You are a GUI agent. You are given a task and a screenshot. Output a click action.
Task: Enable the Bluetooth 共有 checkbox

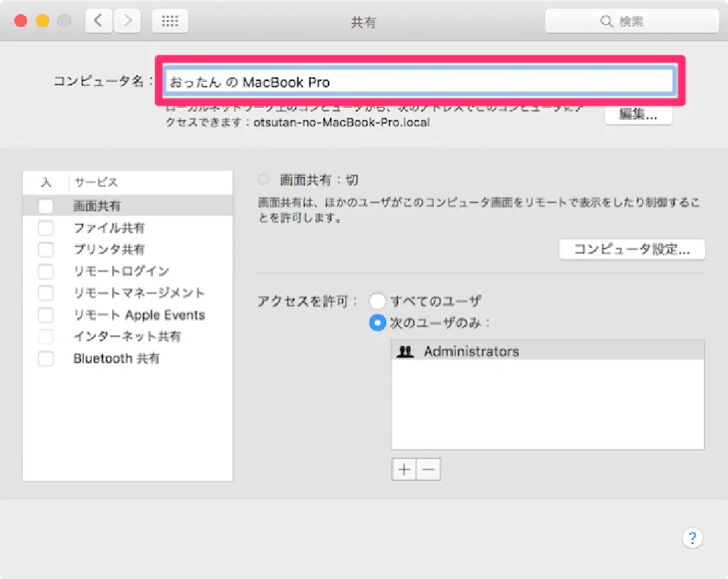[x=45, y=359]
